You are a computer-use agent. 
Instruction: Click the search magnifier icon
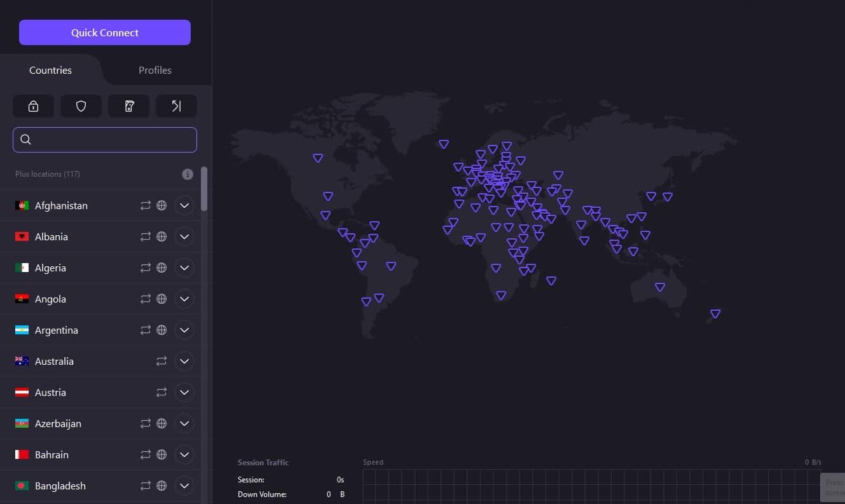coord(25,140)
